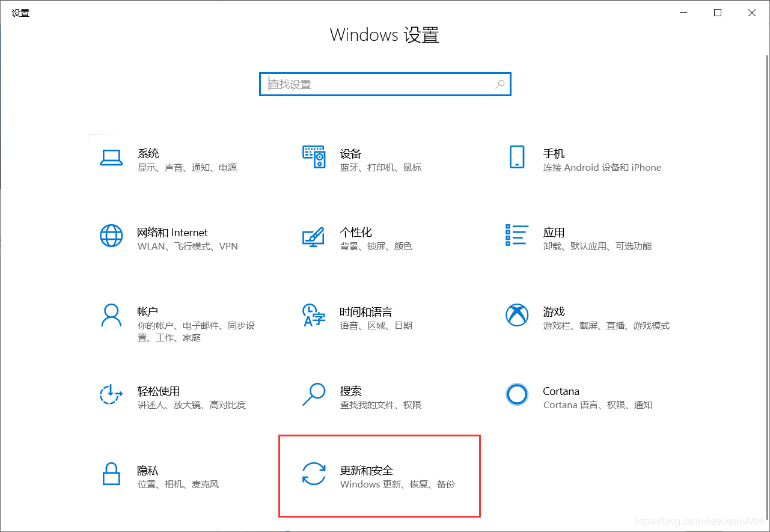Click description 连接 Android 设备和 iPhone

pos(602,168)
